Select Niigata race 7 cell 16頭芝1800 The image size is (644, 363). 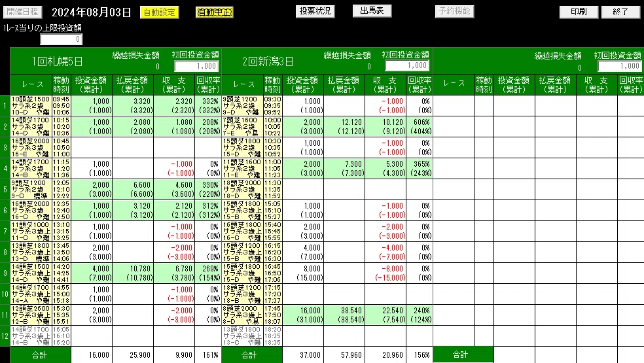[242, 231]
